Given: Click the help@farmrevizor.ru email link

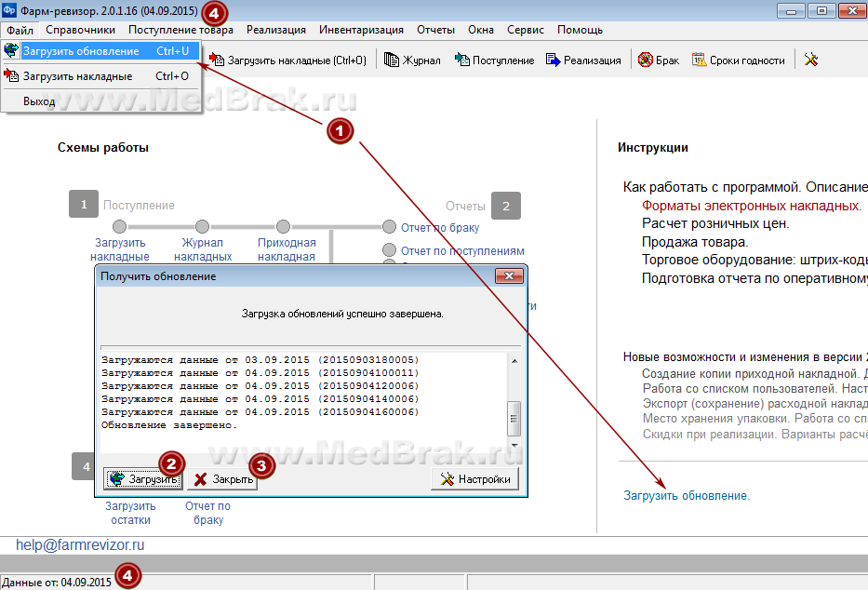Looking at the screenshot, I should tap(80, 544).
